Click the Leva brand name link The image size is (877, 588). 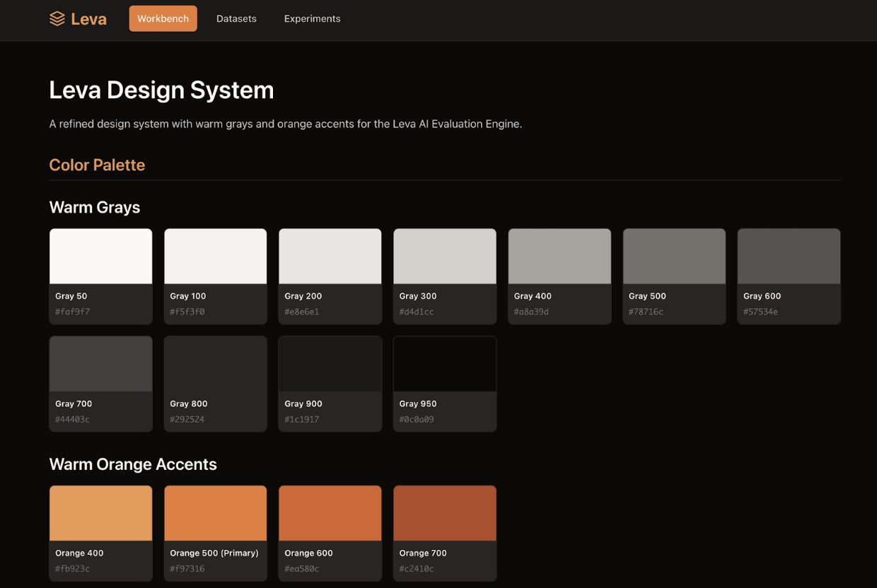[x=88, y=19]
